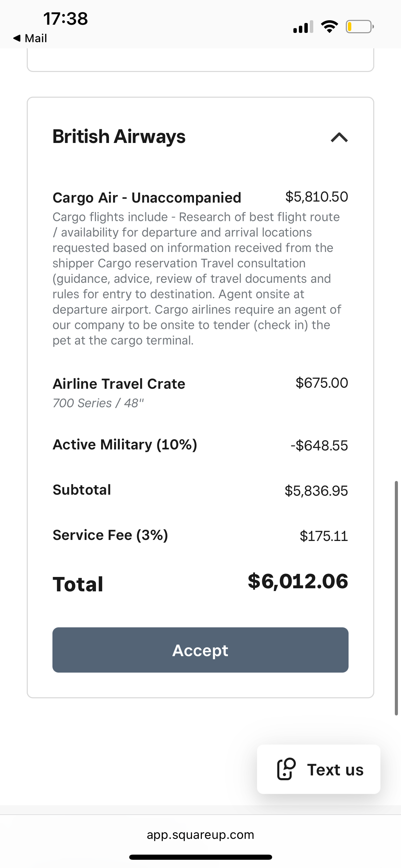The image size is (401, 868).
Task: Tap the Wi-Fi status icon
Action: [329, 27]
